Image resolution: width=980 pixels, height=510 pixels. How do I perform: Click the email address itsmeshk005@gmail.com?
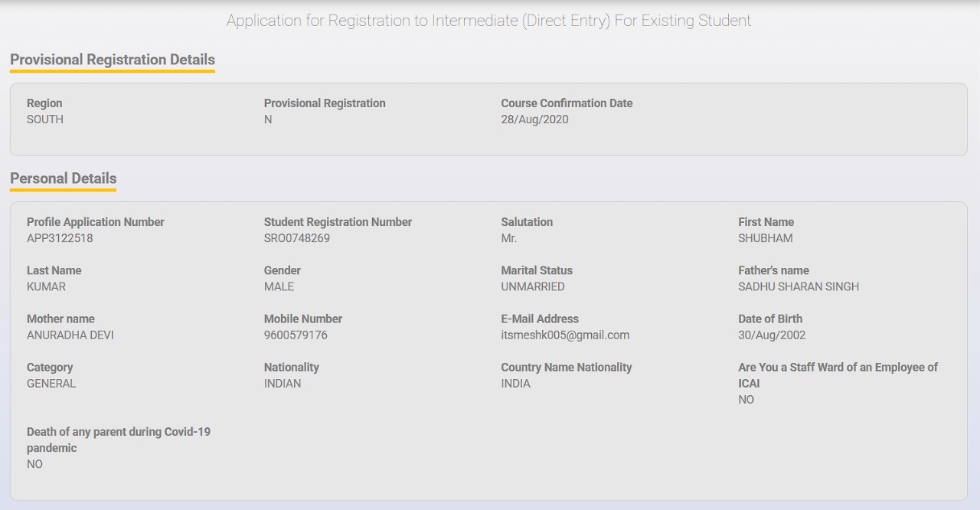click(x=565, y=335)
